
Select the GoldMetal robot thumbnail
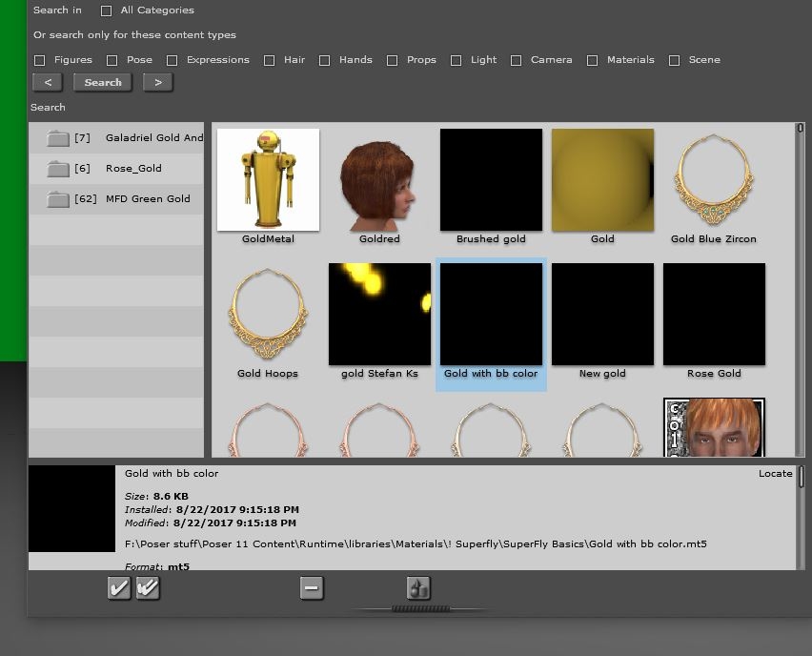[x=268, y=180]
